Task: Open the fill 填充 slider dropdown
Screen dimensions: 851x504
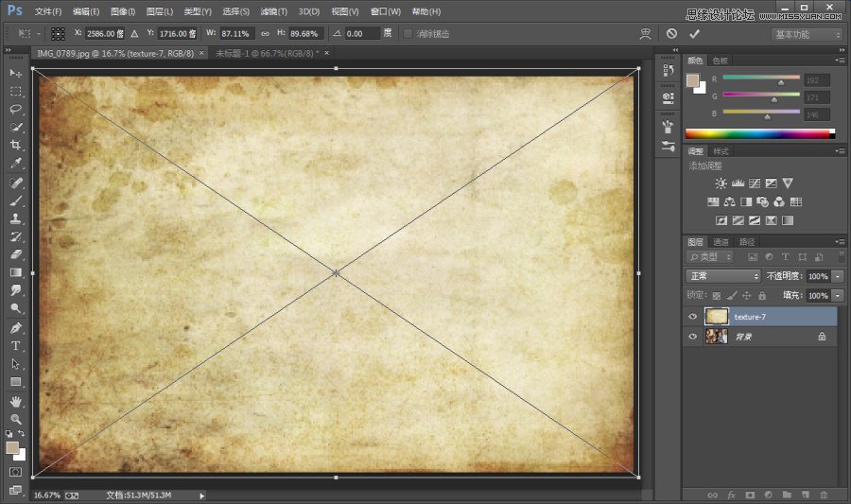Action: [838, 296]
